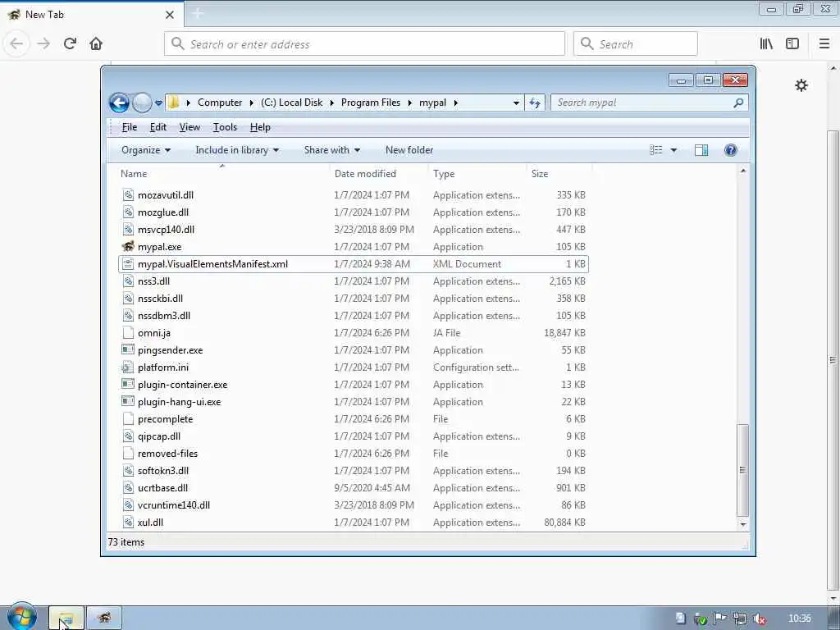Open the Windows Start button

click(x=22, y=617)
